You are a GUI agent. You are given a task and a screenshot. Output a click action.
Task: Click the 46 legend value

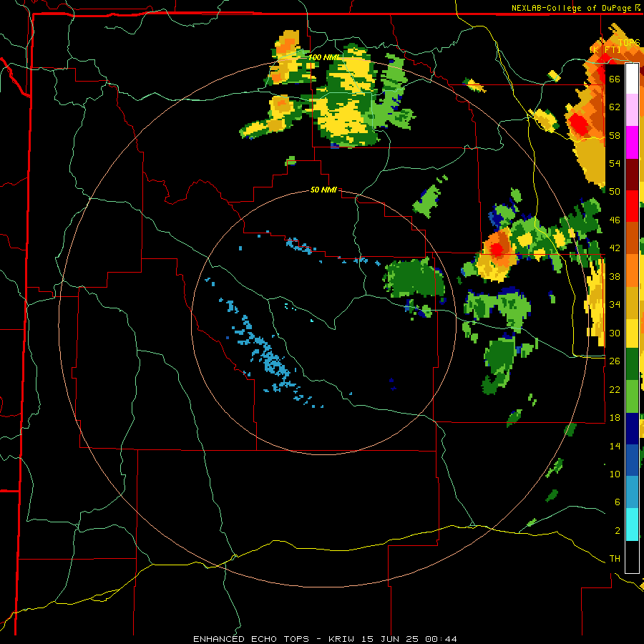coord(615,220)
